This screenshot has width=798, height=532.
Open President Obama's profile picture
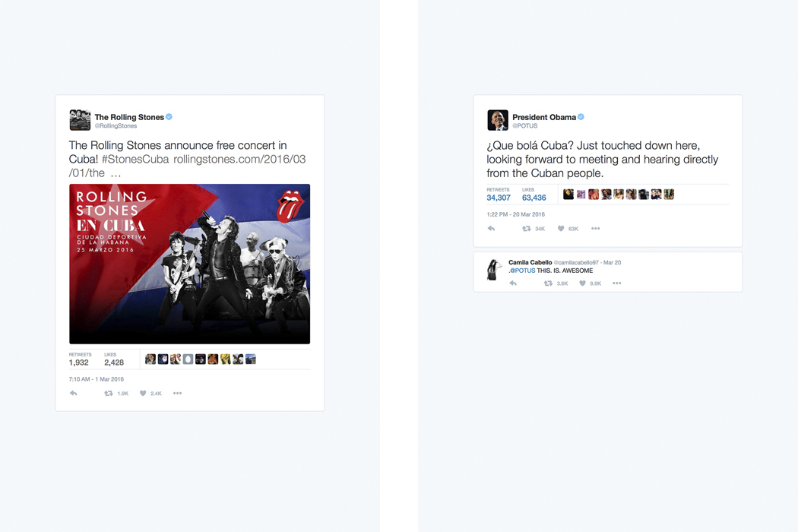click(x=498, y=120)
